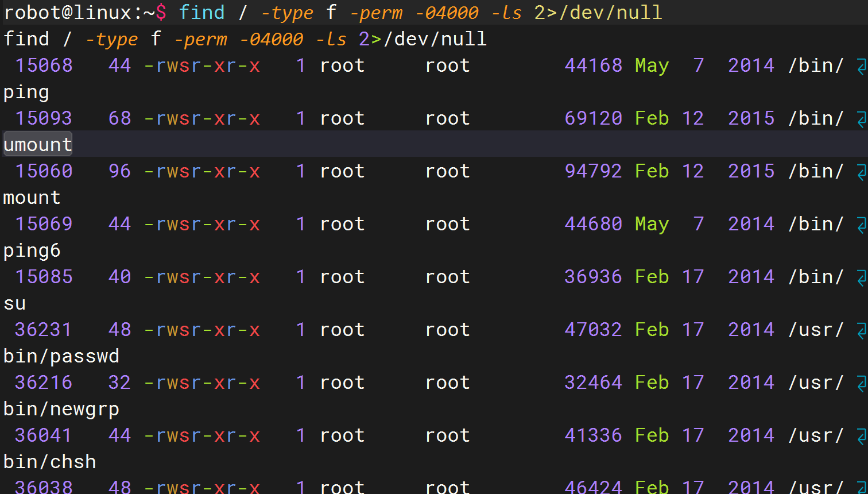This screenshot has height=494, width=868.
Task: Click the bin/passwd path text
Action: [x=61, y=356]
